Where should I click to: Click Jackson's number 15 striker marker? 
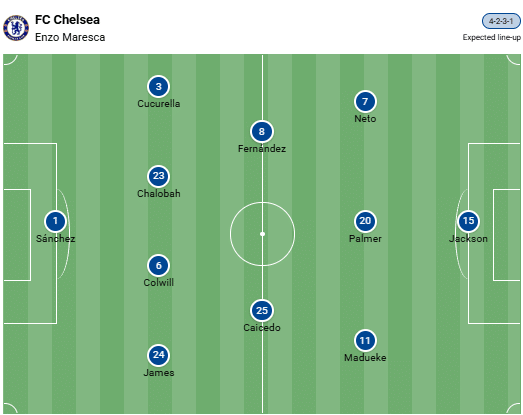click(468, 221)
